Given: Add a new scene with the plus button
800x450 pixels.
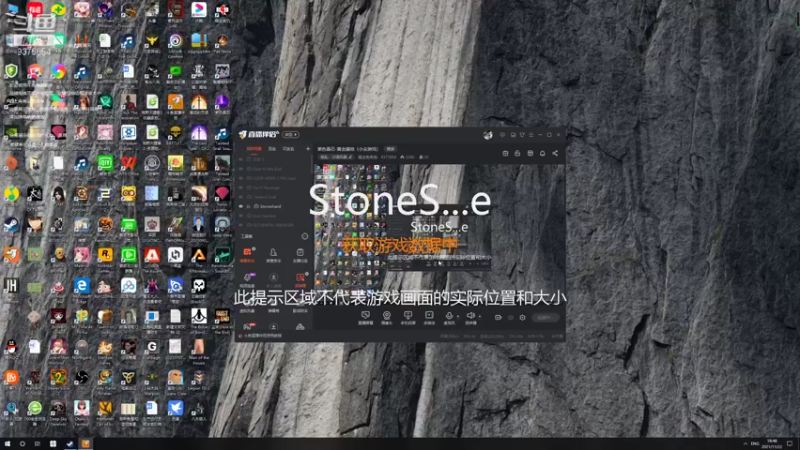Looking at the screenshot, I should coord(308,149).
